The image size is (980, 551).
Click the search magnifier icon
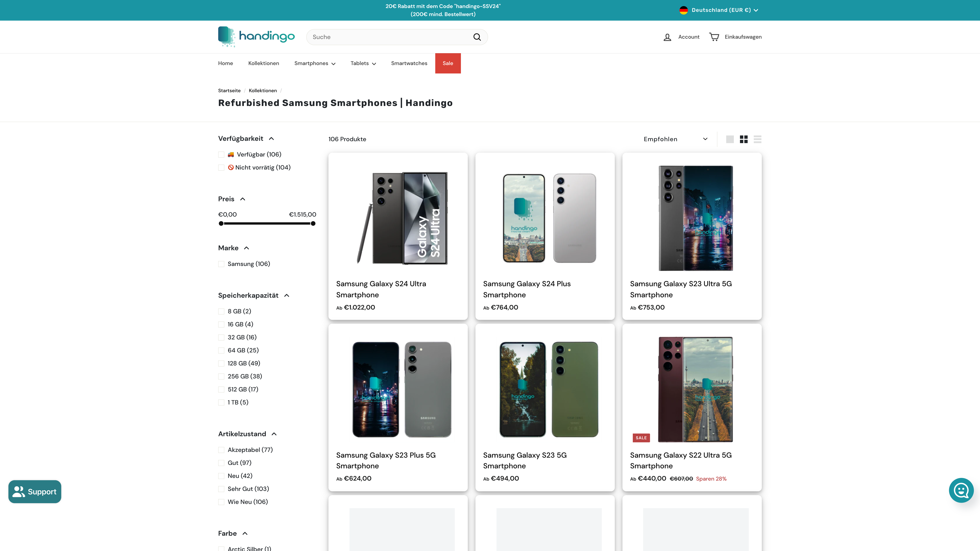477,37
